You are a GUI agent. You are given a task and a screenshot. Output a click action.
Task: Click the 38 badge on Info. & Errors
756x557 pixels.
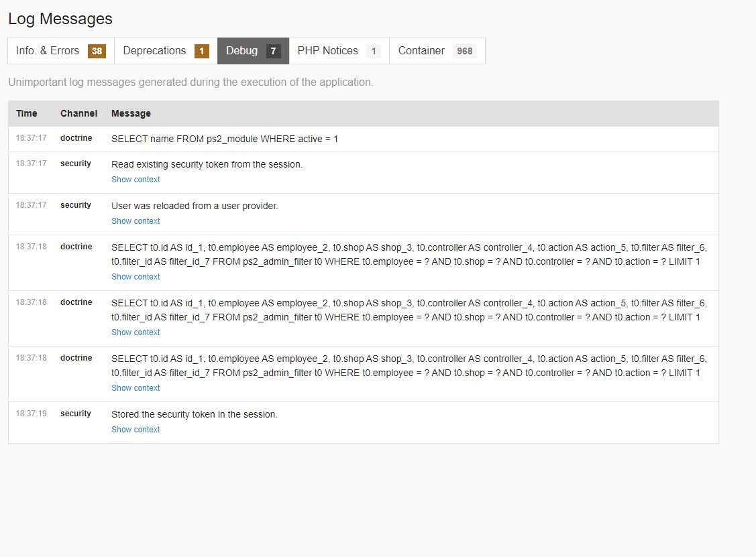[x=97, y=51]
